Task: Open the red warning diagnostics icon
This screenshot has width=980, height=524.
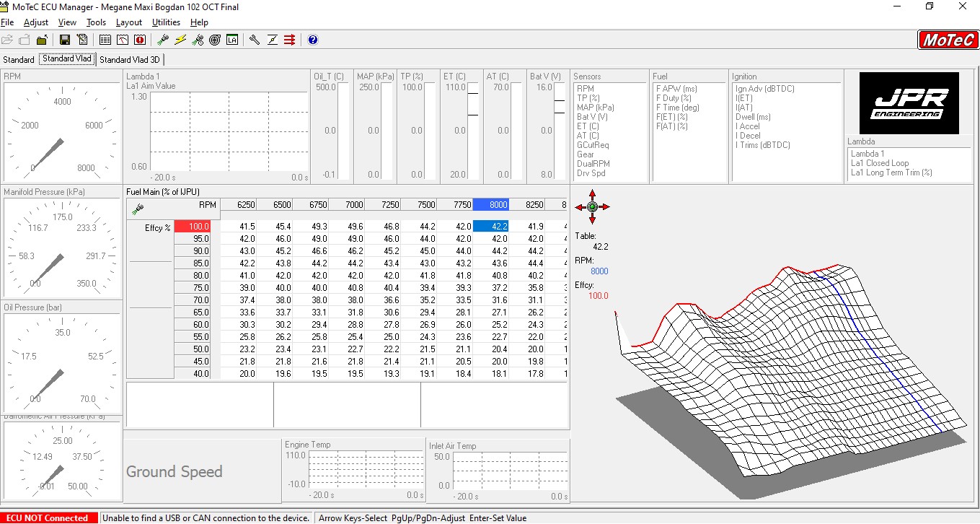Action: click(x=140, y=40)
